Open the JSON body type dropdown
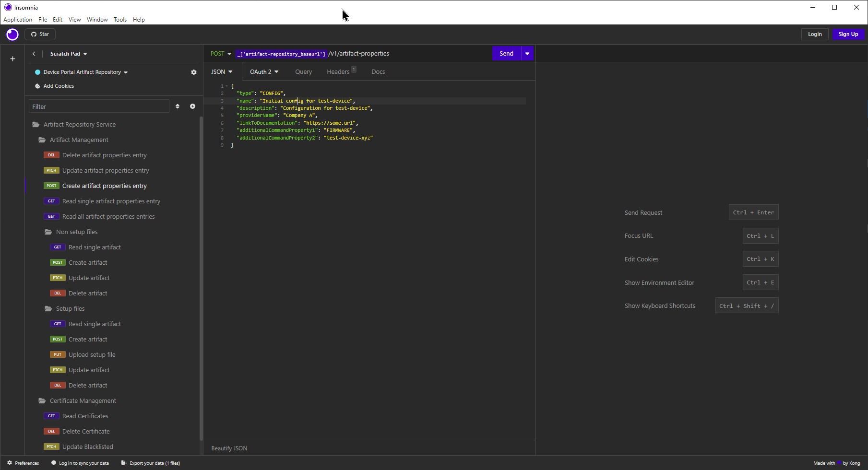 pyautogui.click(x=222, y=72)
